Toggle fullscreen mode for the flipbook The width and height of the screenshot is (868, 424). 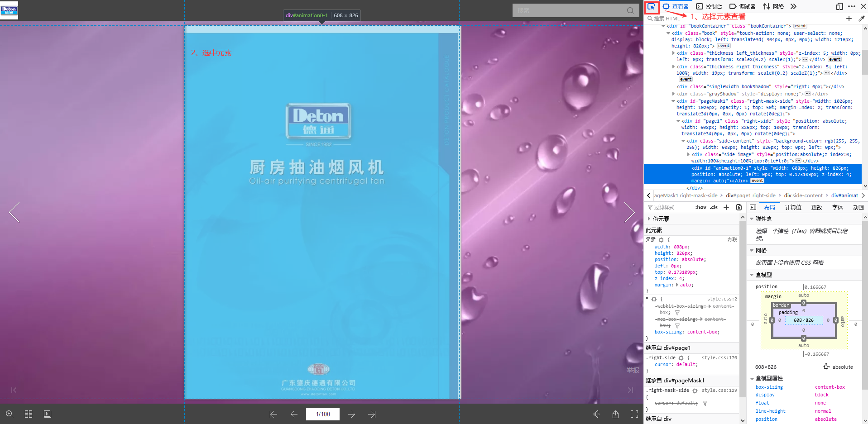point(634,414)
